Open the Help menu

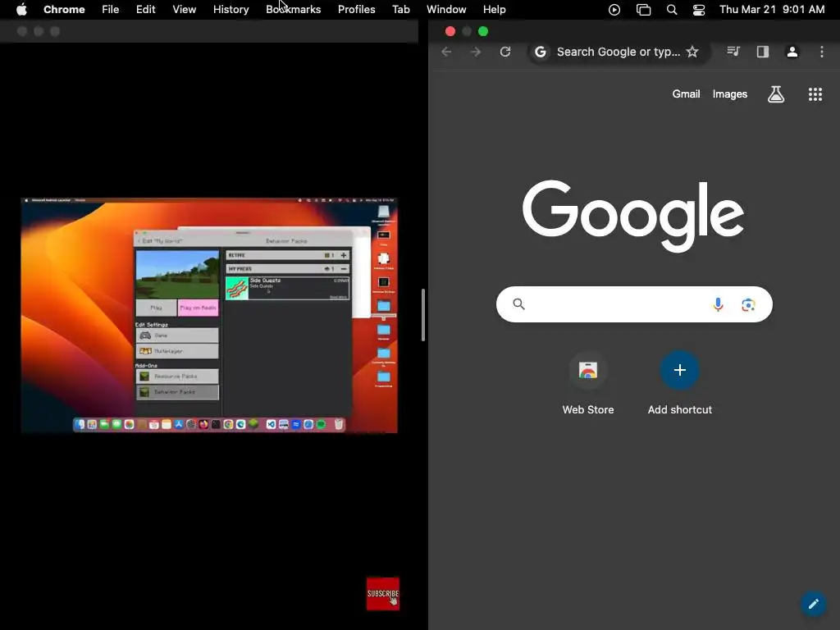(x=494, y=9)
